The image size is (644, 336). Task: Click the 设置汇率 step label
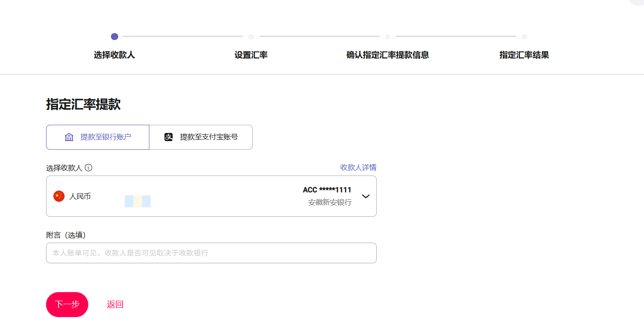(251, 55)
